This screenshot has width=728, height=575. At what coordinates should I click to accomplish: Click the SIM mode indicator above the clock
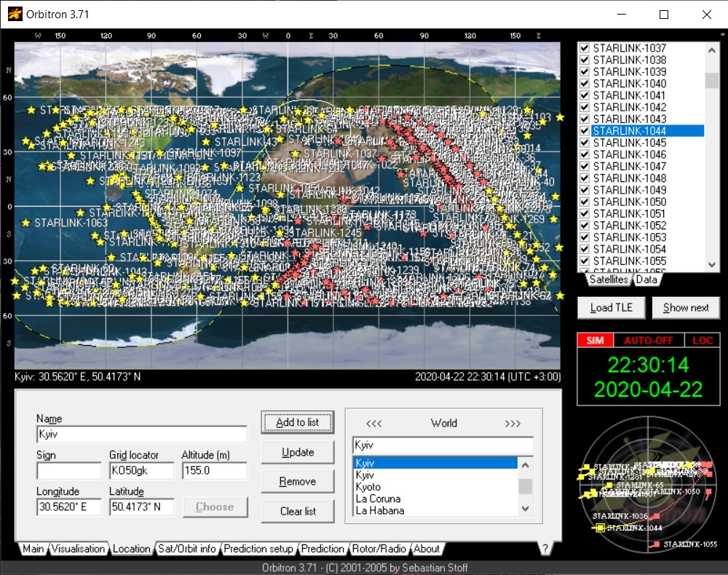(595, 341)
